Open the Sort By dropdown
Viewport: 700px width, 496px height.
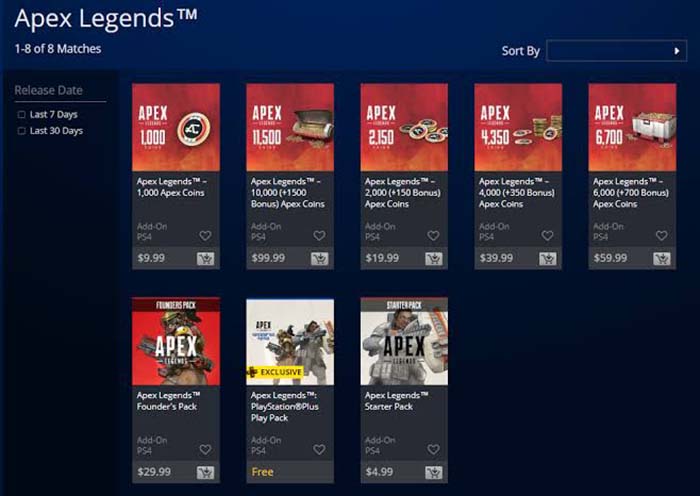tap(617, 51)
